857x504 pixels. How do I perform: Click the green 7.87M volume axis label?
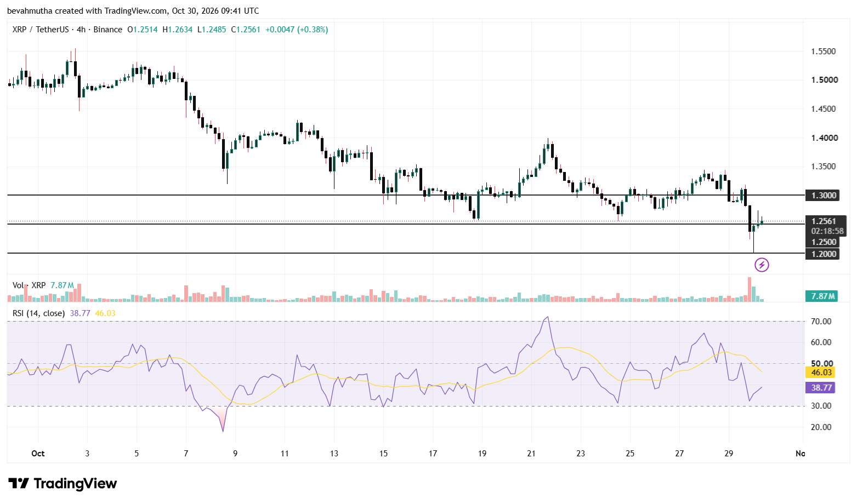pyautogui.click(x=822, y=296)
